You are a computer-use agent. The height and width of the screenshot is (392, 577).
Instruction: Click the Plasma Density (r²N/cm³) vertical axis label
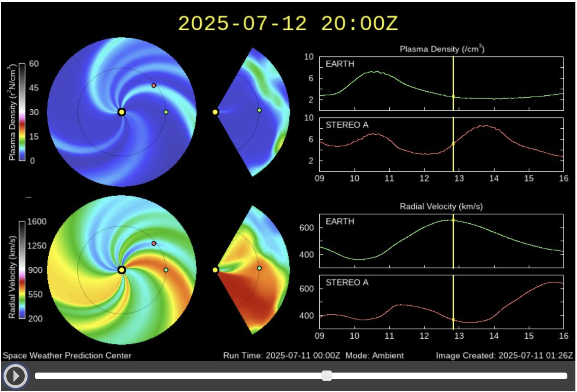12,112
